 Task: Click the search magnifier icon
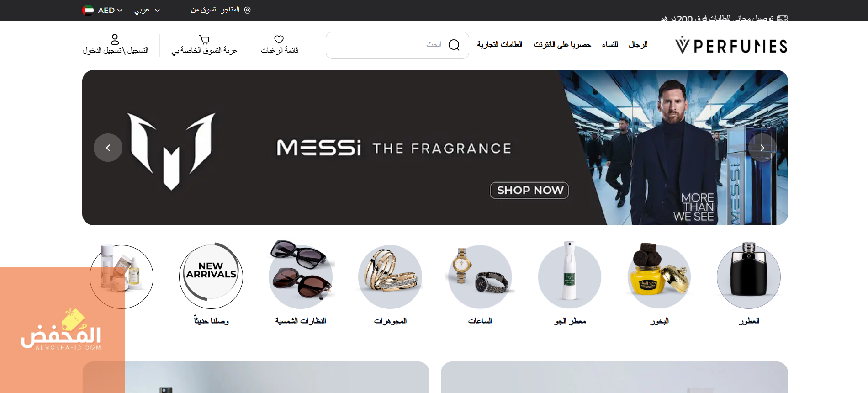454,45
